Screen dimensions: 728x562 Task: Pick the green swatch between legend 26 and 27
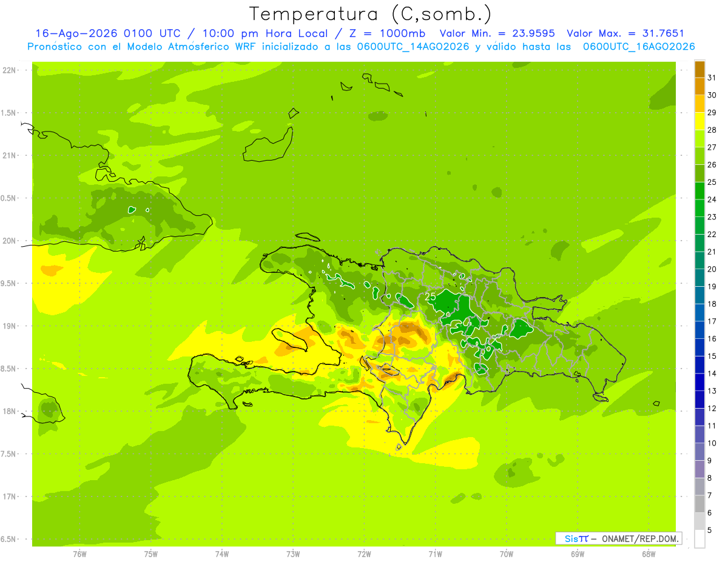(699, 156)
